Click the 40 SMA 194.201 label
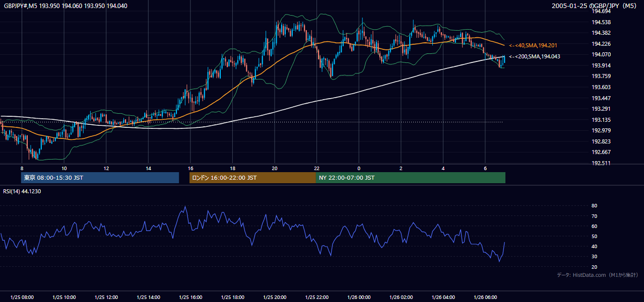 click(533, 45)
